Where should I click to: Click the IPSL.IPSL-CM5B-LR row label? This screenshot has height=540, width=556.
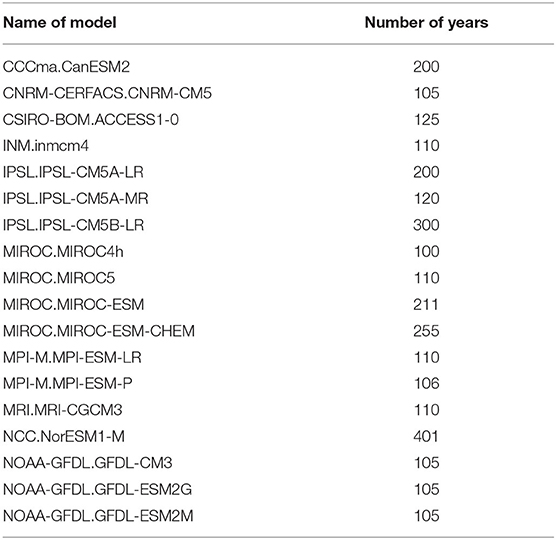pos(73,225)
